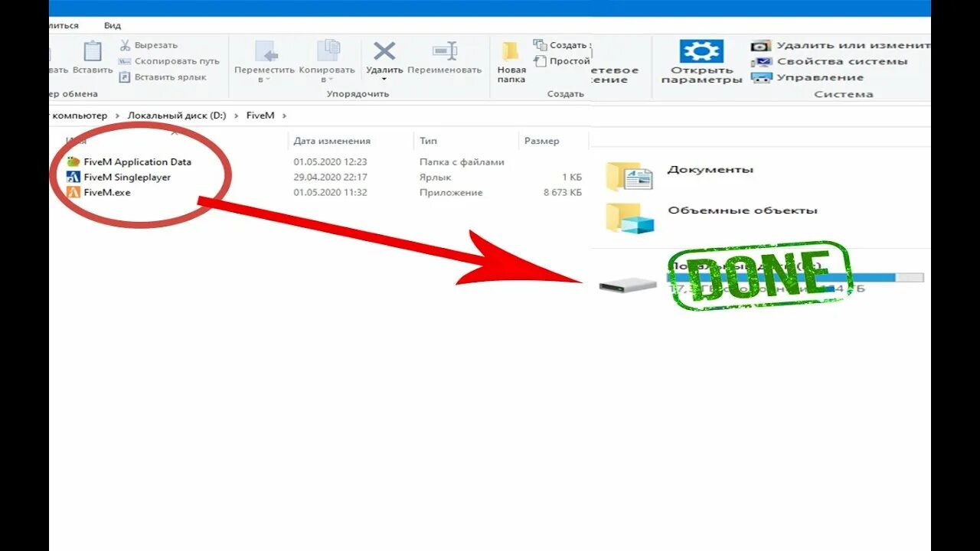Select the FiveM.exe application icon

click(x=73, y=192)
